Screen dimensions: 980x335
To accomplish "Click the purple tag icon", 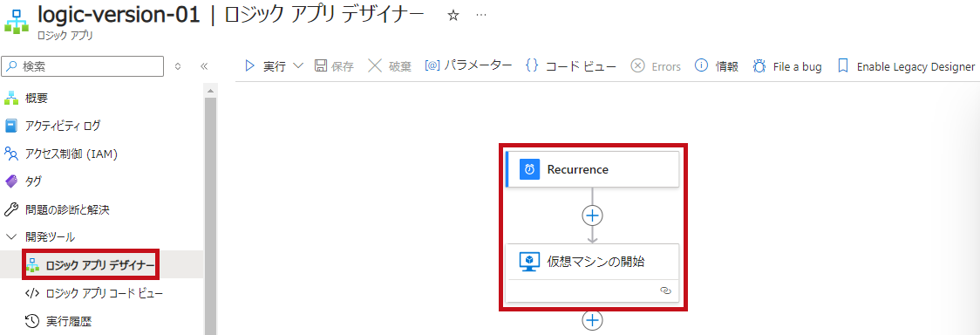I will (x=11, y=181).
